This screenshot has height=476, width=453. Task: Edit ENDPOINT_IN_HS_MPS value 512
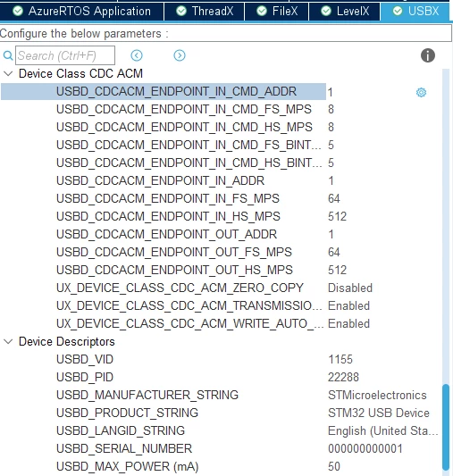point(338,217)
